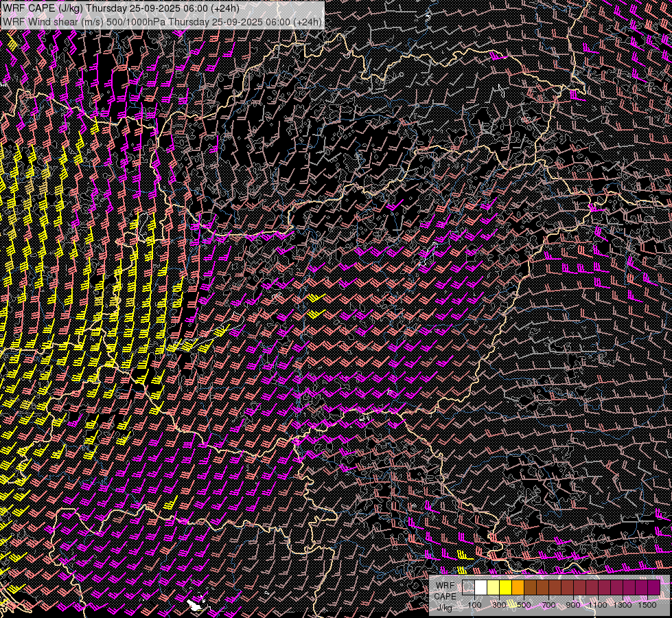The image size is (672, 618).
Task: Click the 1100 legend scale label
Action: click(x=598, y=605)
